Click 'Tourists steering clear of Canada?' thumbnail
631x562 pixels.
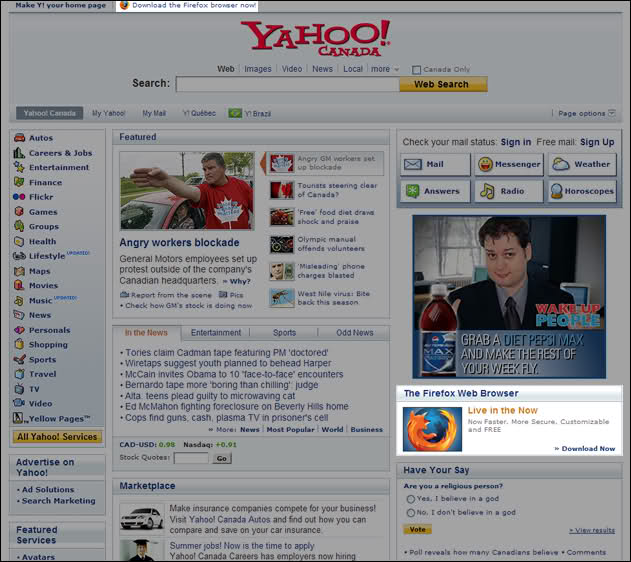281,190
